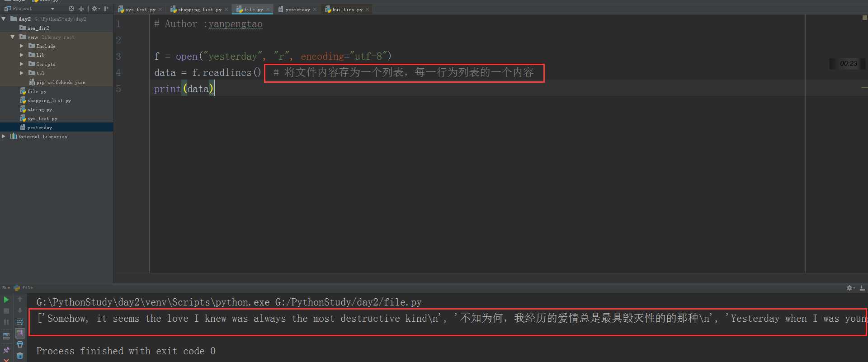Click the Run panel title label
Image resolution: width=868 pixels, height=362 pixels.
tap(6, 288)
